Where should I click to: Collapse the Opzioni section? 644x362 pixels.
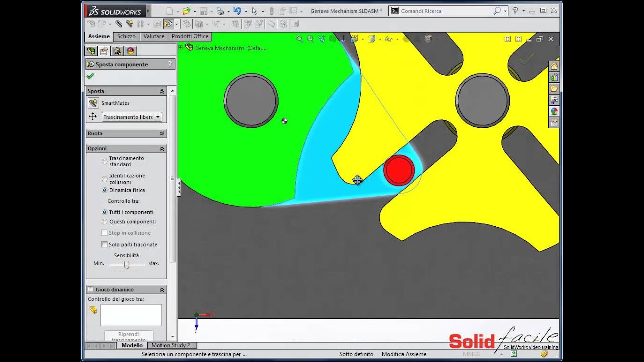tap(162, 148)
